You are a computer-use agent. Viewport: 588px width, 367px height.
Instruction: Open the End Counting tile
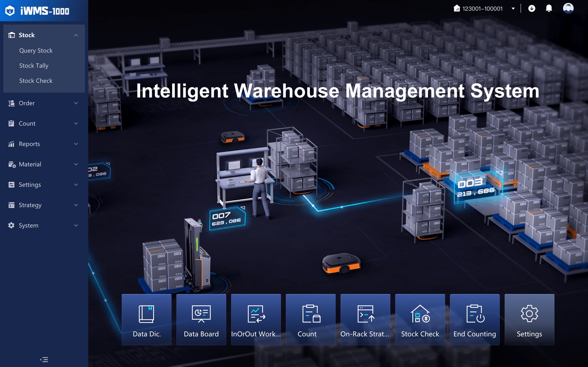pos(475,319)
